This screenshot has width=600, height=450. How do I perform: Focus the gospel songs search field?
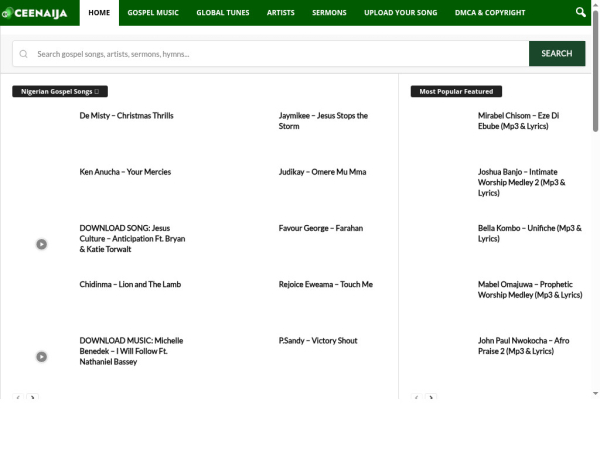coord(271,54)
